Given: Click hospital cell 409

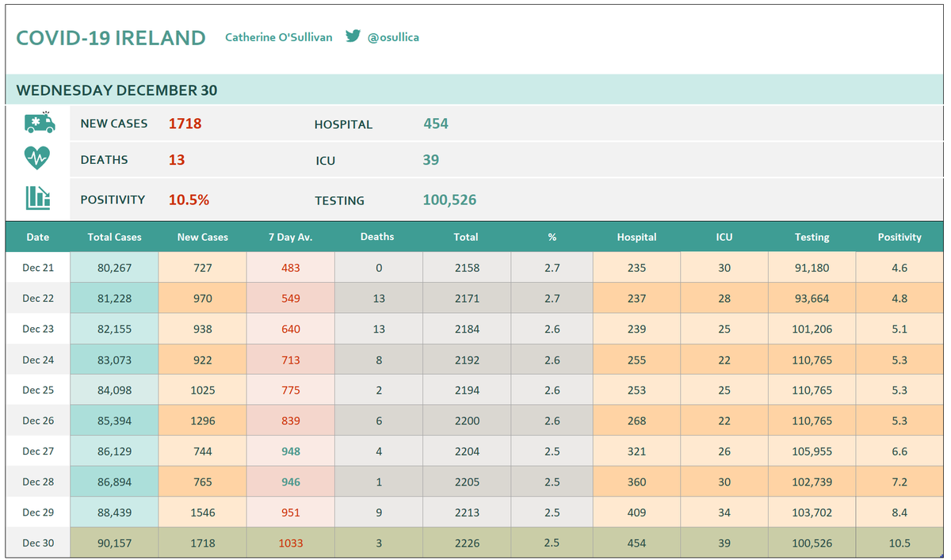Looking at the screenshot, I should [x=636, y=512].
